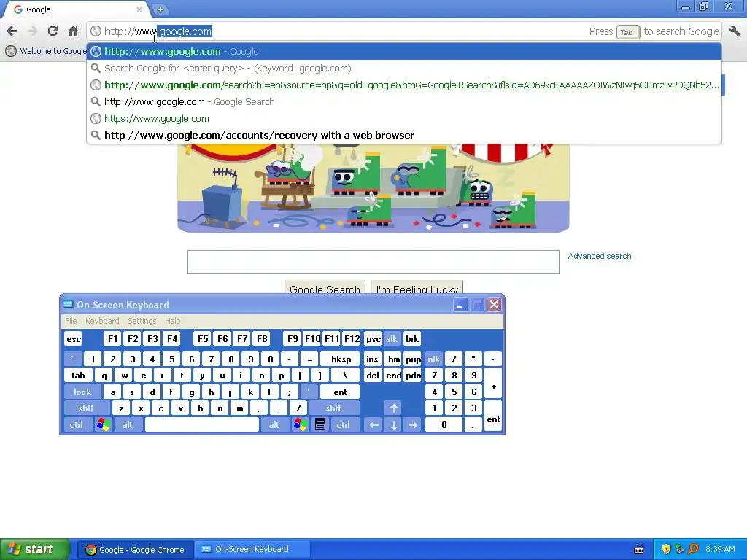This screenshot has height=560, width=747.
Task: Click the esc key on keyboard
Action: 74,338
